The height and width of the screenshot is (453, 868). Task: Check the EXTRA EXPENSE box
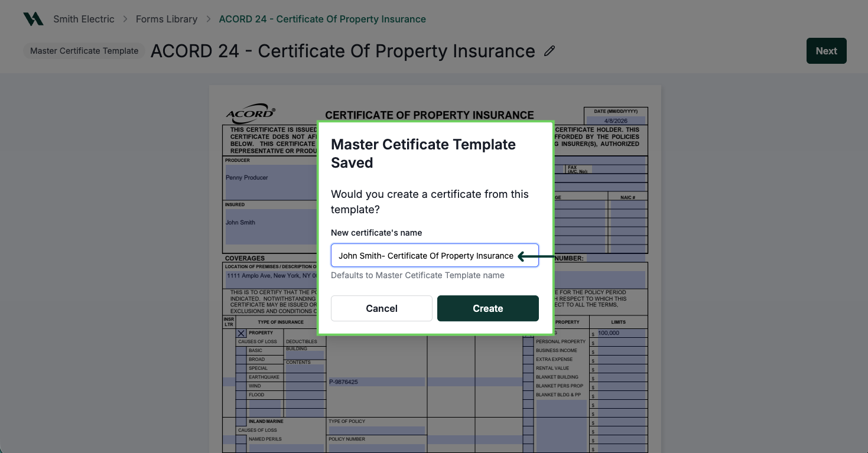(528, 360)
